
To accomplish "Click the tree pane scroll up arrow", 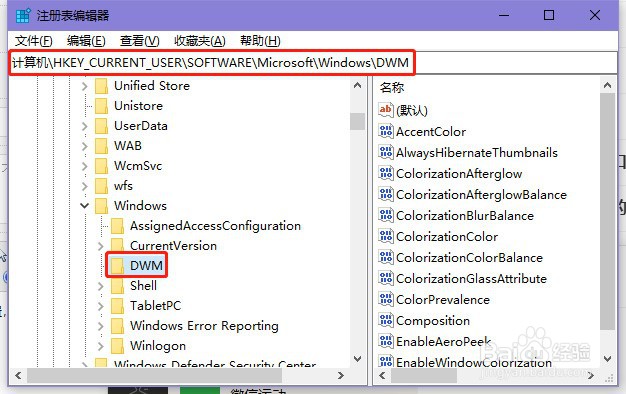I will click(x=357, y=85).
